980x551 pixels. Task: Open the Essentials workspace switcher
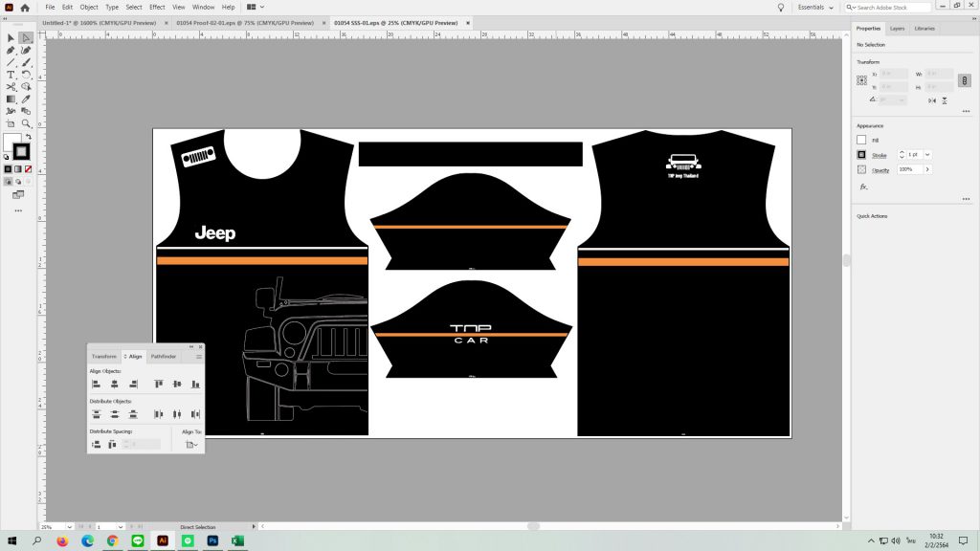point(815,8)
